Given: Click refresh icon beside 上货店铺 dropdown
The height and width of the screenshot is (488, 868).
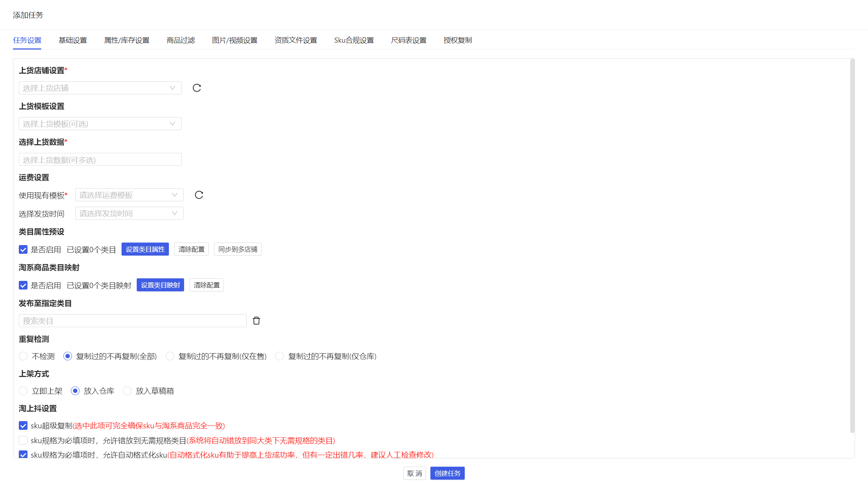Looking at the screenshot, I should pyautogui.click(x=197, y=88).
